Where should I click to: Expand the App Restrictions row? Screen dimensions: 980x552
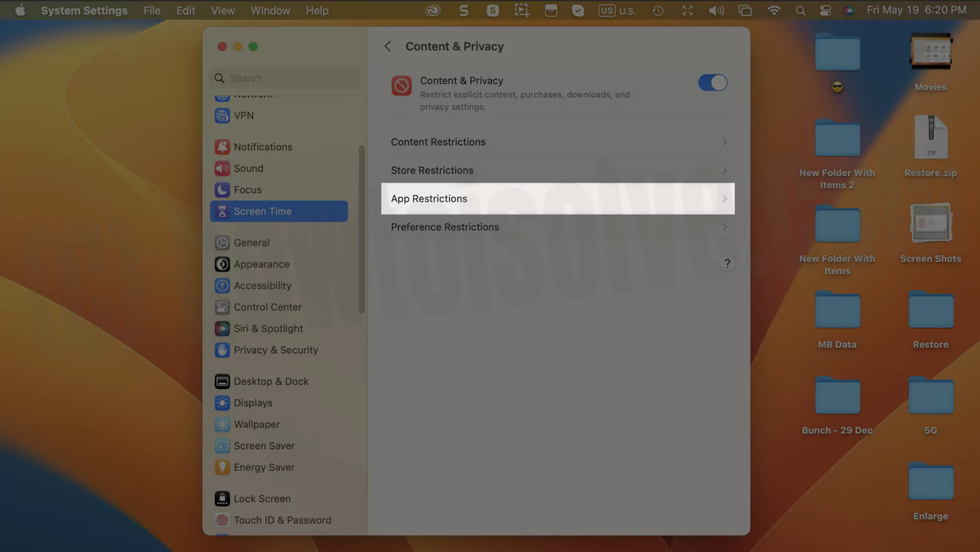coord(557,199)
